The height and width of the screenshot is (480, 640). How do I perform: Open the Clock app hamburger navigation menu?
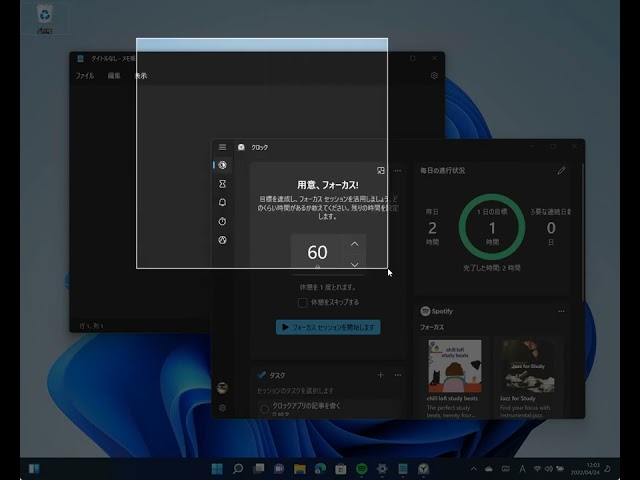pos(222,147)
